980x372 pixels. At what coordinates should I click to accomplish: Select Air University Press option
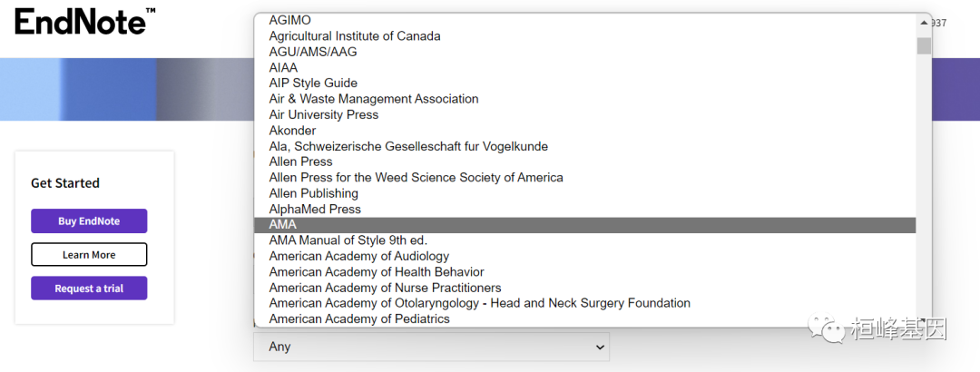tap(324, 115)
